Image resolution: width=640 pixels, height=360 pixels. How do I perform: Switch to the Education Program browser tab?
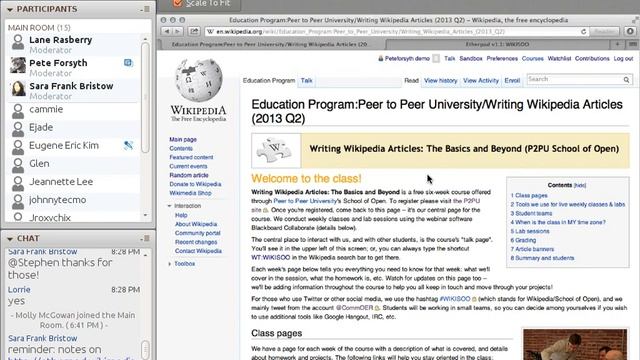pos(270,44)
